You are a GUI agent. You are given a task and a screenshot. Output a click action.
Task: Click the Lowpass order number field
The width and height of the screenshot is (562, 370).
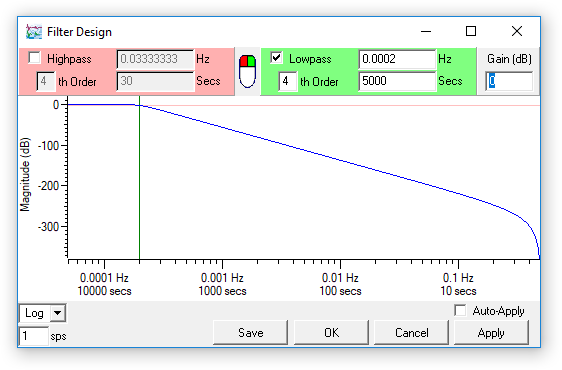pyautogui.click(x=287, y=81)
